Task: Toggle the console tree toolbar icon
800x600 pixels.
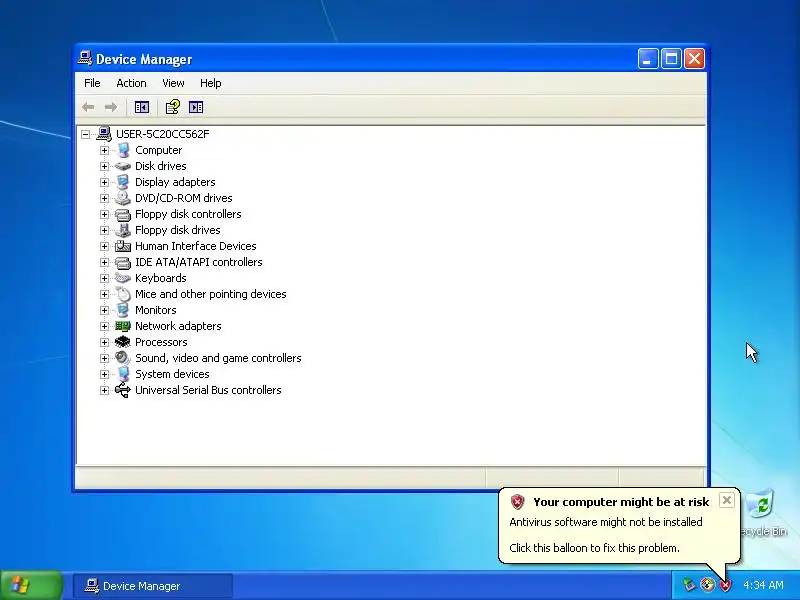Action: click(x=142, y=107)
